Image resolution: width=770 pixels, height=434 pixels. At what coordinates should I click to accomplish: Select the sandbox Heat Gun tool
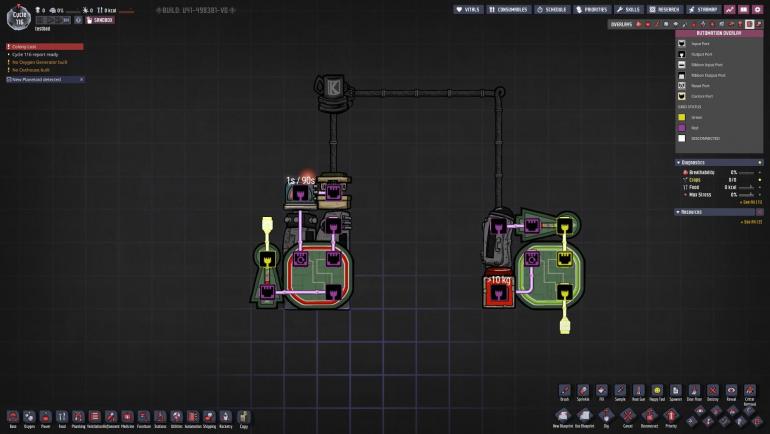pos(638,392)
